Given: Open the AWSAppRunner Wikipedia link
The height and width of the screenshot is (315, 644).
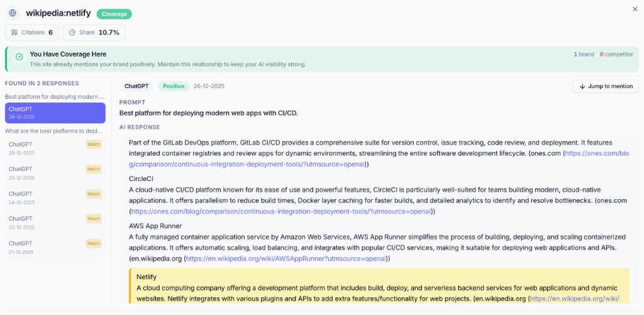Looking at the screenshot, I should tap(286, 259).
